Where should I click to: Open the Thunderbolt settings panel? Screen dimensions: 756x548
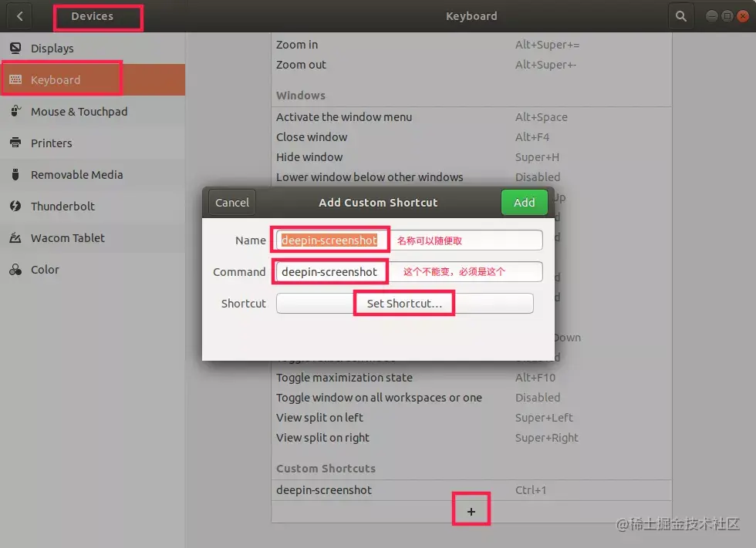[x=93, y=206]
